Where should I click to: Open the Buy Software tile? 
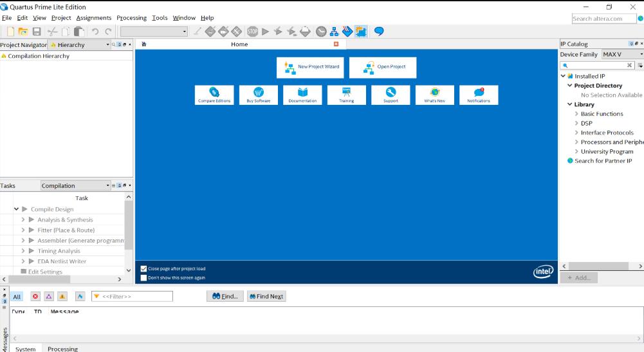259,95
